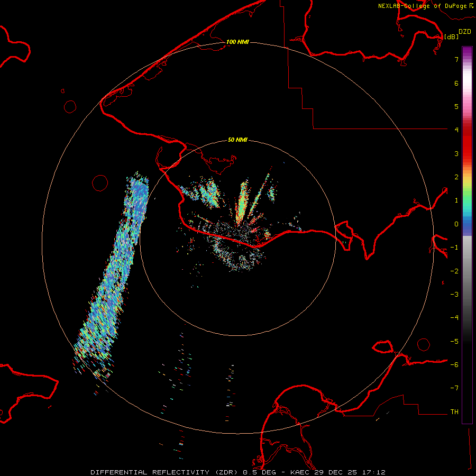Viewport: 476px width, 476px height.
Task: Click the -2 value on the scale
Action: click(x=454, y=271)
